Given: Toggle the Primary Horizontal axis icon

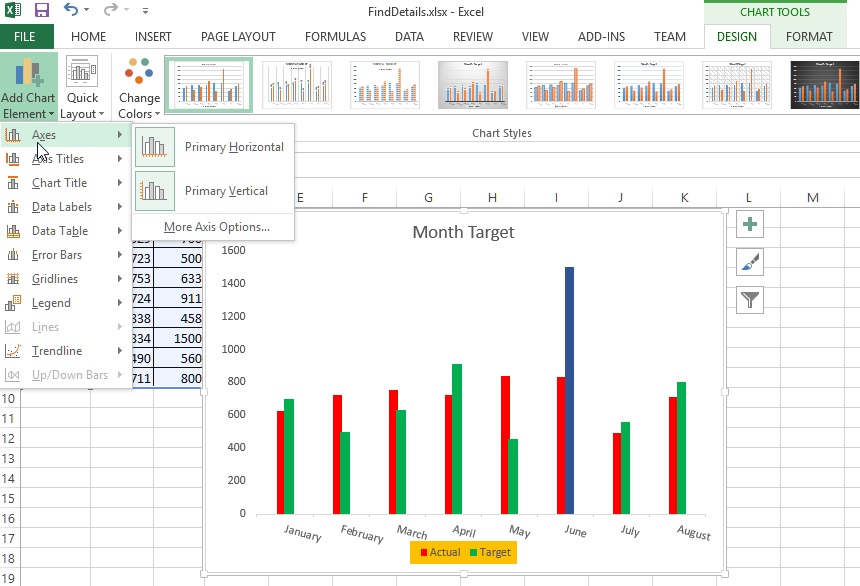Looking at the screenshot, I should pos(155,147).
